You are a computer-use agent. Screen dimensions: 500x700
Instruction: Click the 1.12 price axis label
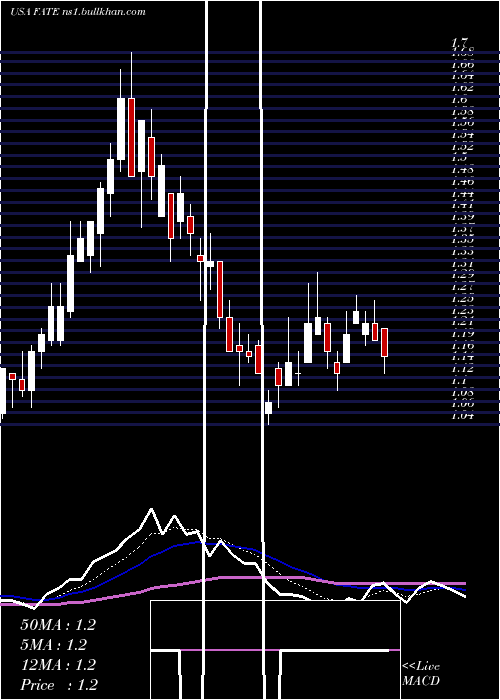463,369
